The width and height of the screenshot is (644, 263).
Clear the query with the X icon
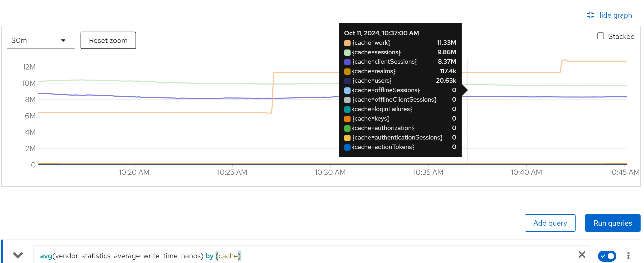tap(582, 255)
